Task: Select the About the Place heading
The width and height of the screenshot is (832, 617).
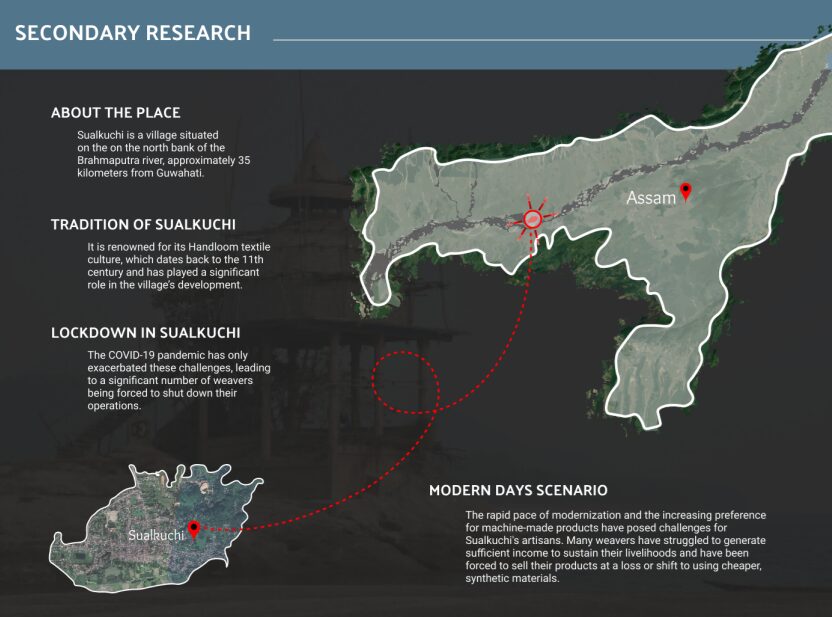Action: [115, 113]
